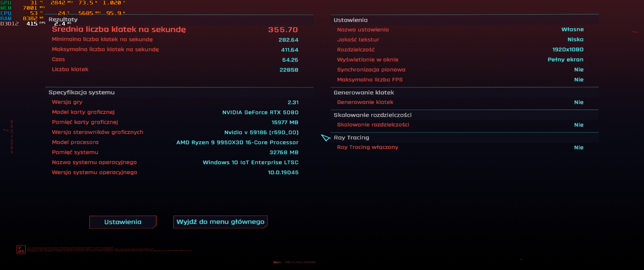Screen dimensions: 644x270
Task: Click the MEM label in overlay
Action: tap(6, 8)
